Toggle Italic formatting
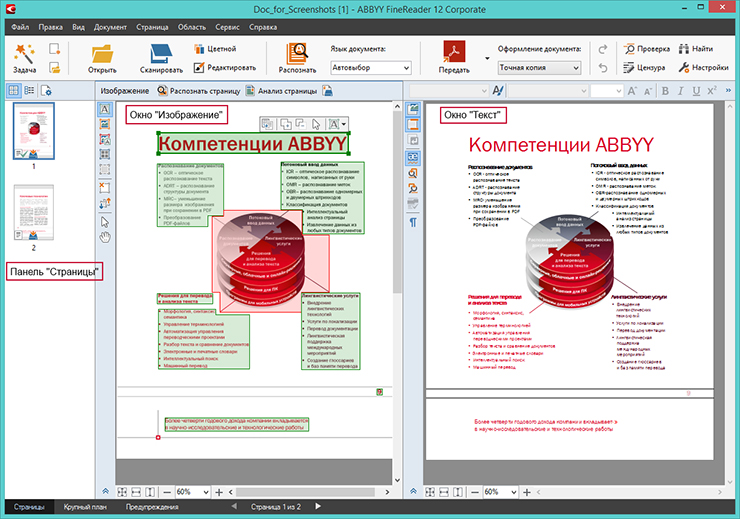The image size is (740, 519). [681, 91]
